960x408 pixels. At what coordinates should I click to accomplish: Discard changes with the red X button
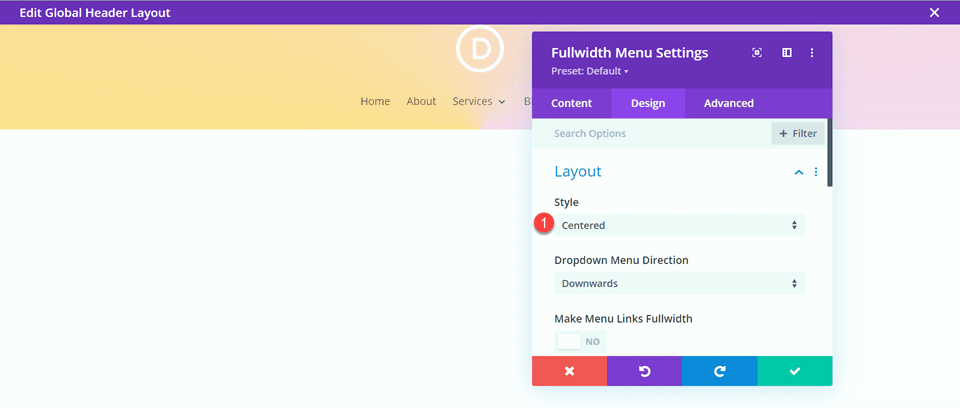[569, 371]
